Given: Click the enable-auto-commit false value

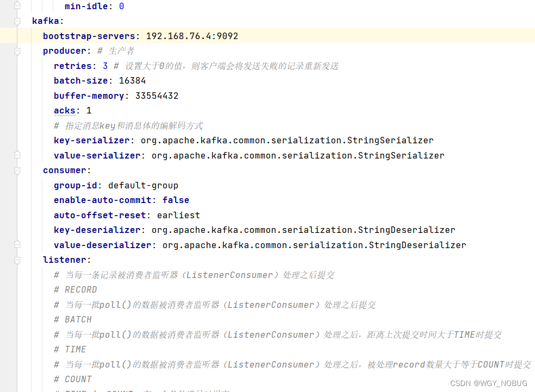Looking at the screenshot, I should pyautogui.click(x=175, y=200).
